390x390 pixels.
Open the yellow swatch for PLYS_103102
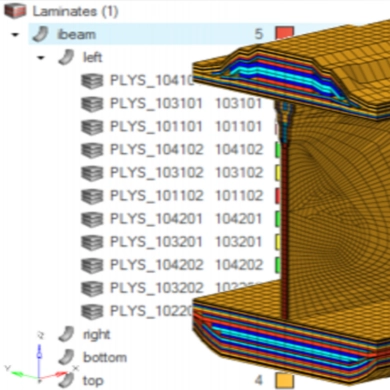(x=277, y=173)
